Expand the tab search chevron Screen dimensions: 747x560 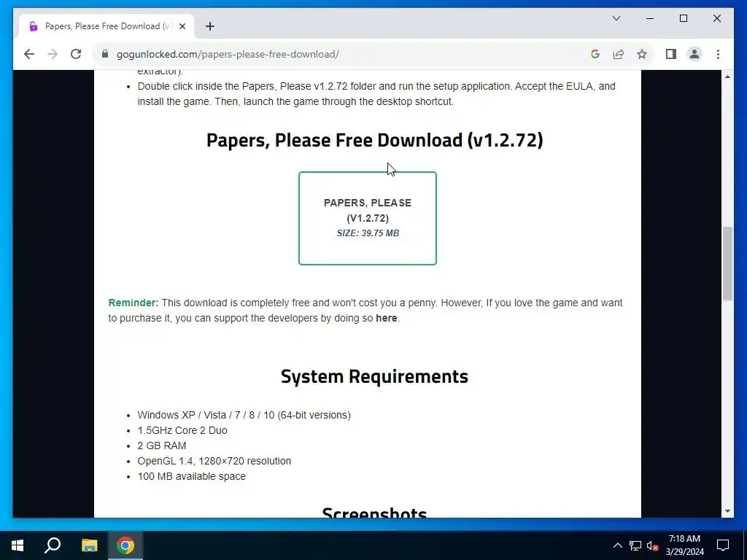point(616,18)
